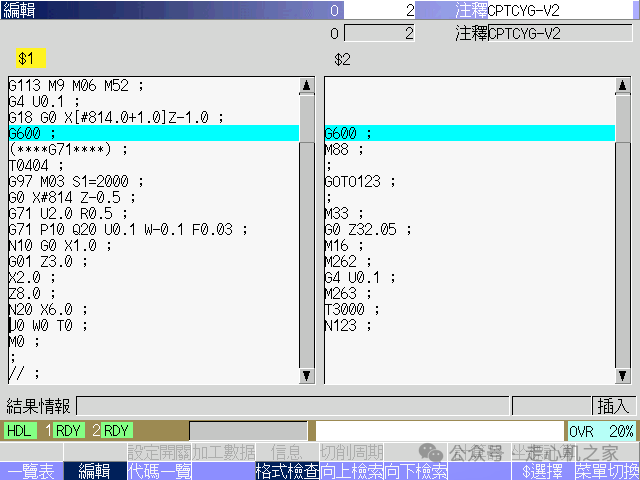640x480 pixels.
Task: Select the M263 line
Action: tap(470, 293)
